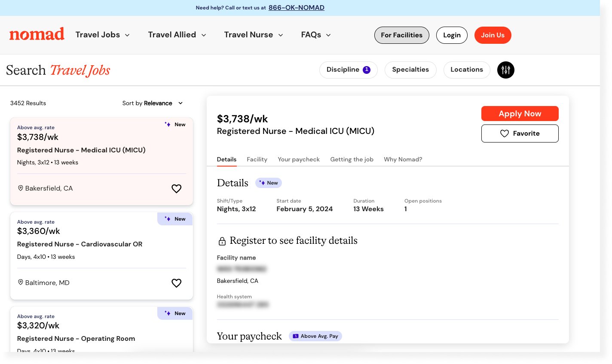612x364 pixels.
Task: Click the Login button
Action: point(452,35)
